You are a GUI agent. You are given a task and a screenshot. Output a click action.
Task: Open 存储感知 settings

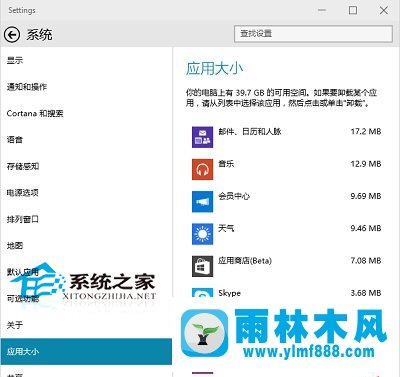click(x=23, y=166)
